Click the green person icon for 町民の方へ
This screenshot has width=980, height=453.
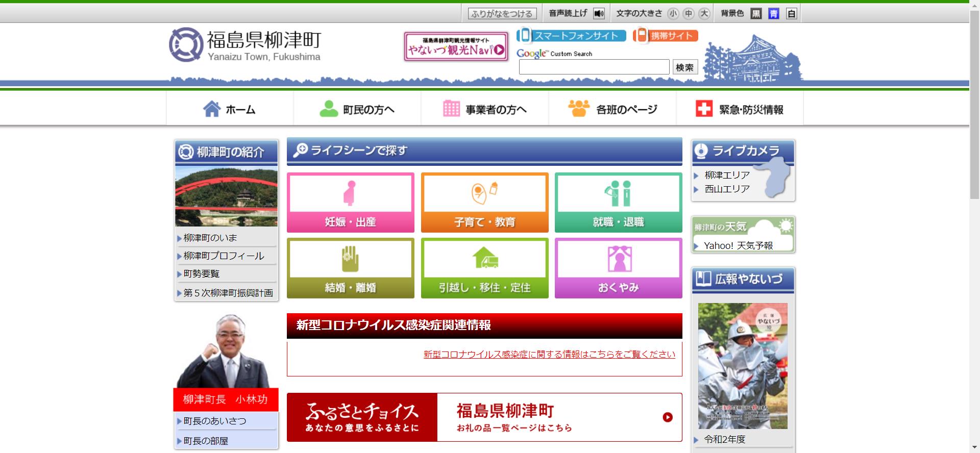click(x=329, y=109)
